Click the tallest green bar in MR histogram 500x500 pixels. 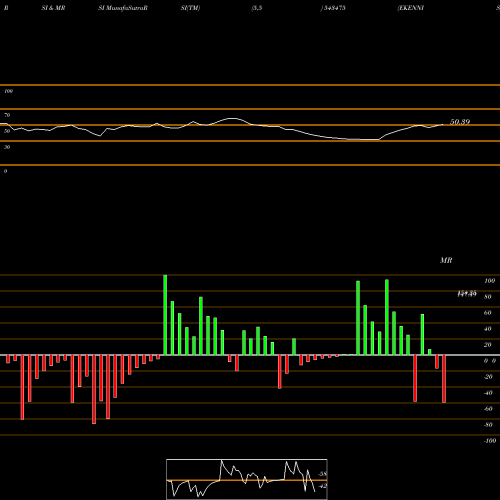[x=165, y=315]
